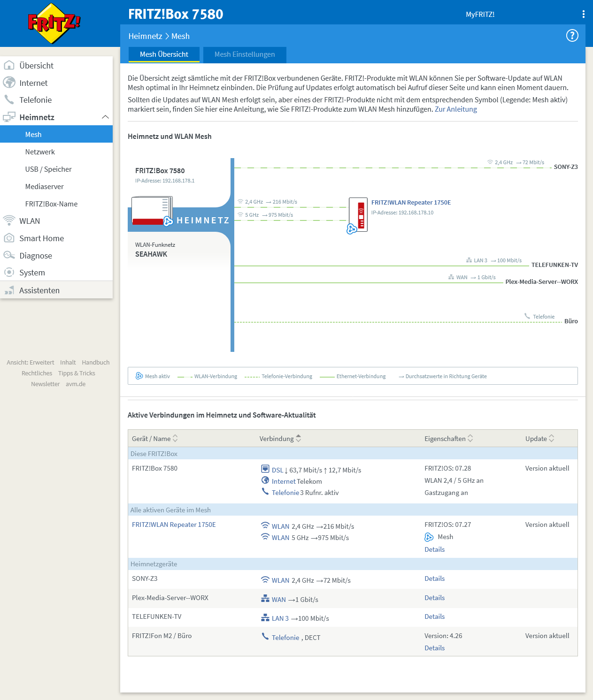Open the Diagnose section

pos(36,255)
